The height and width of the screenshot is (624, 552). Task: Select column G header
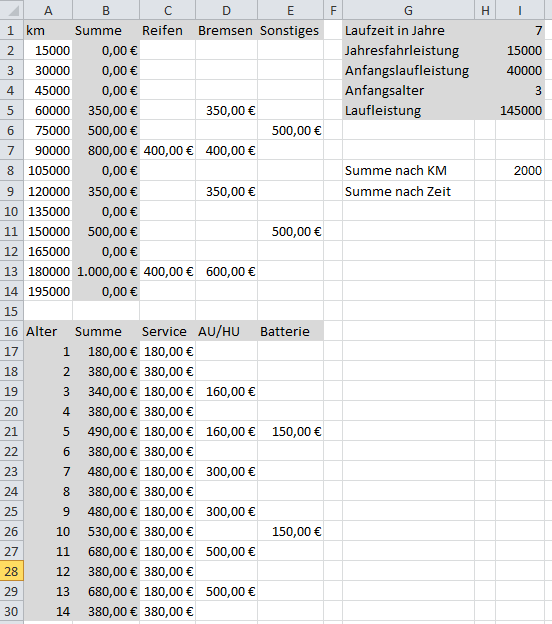pos(408,10)
